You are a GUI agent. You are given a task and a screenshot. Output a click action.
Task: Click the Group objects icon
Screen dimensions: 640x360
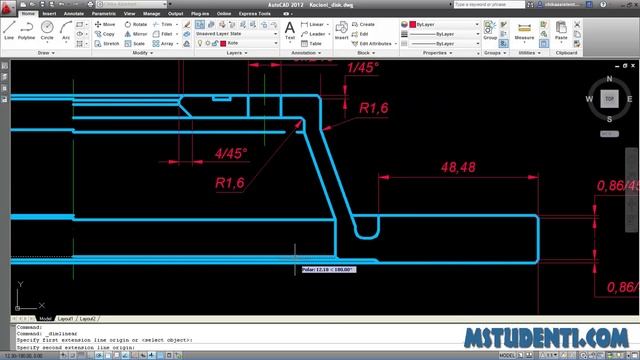[490, 31]
